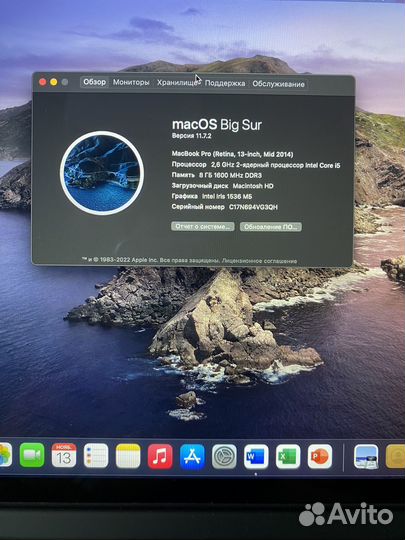
Task: Click the serial number C17N694VG3QH
Action: [253, 207]
